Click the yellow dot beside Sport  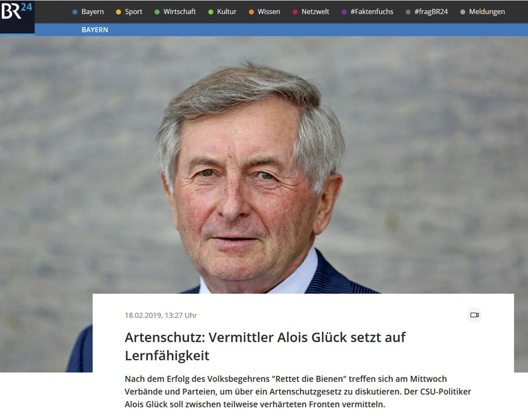click(118, 12)
